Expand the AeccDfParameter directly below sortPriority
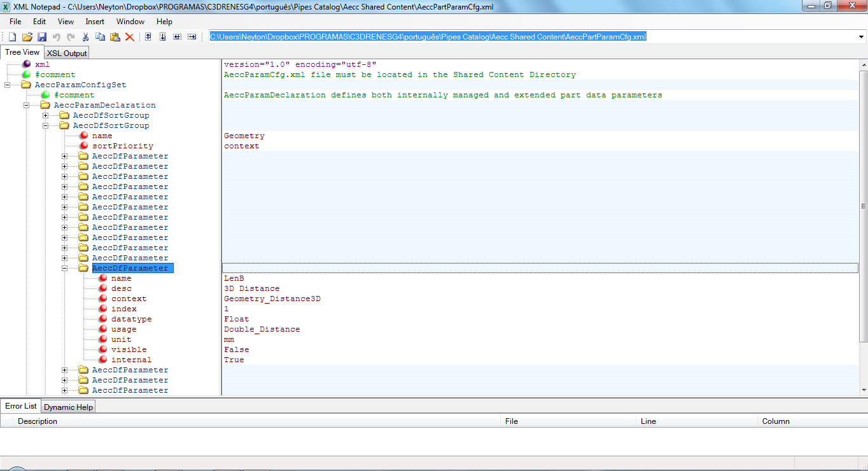Viewport: 868px width, 471px height. pos(65,156)
